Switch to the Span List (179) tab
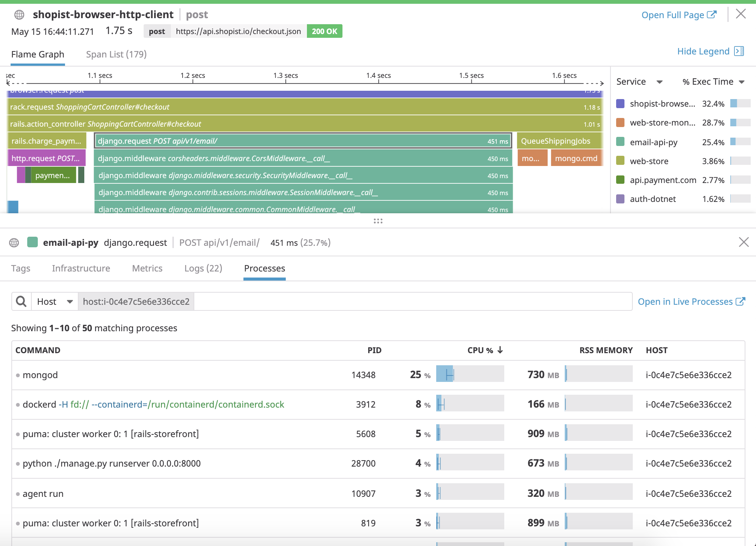The width and height of the screenshot is (756, 546). (116, 54)
